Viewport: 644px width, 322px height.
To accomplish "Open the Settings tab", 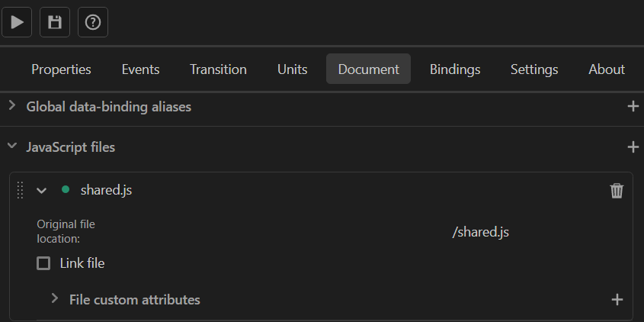I will click(534, 69).
